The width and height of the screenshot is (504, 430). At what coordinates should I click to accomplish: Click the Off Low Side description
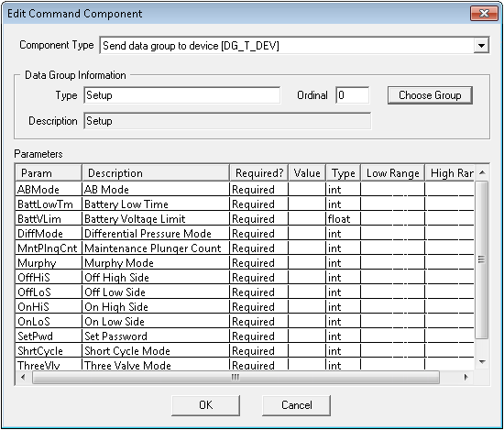[x=156, y=292]
